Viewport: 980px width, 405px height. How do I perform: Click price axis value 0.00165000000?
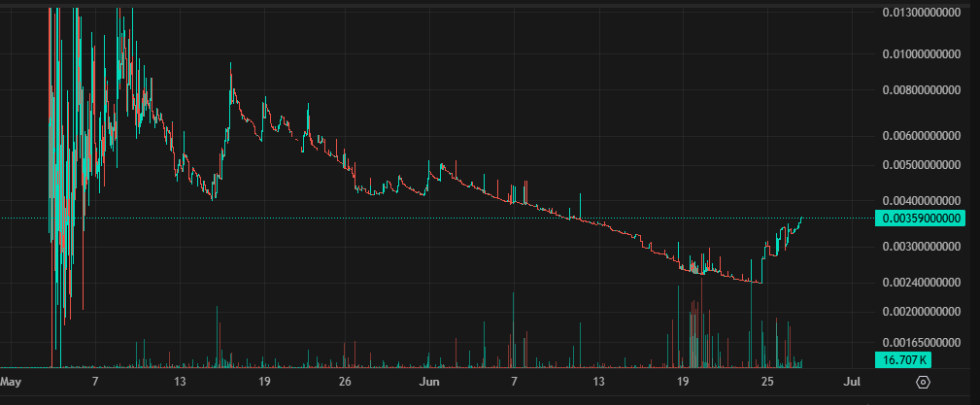921,343
